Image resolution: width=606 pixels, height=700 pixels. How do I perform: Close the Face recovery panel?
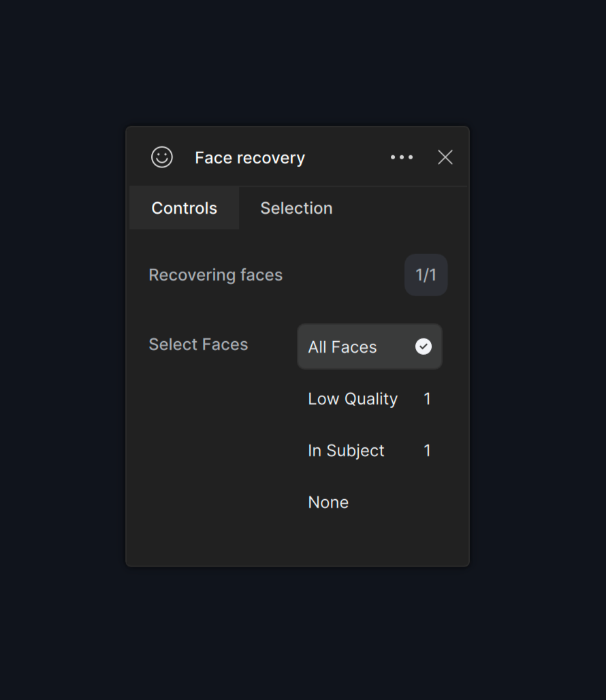pos(445,157)
